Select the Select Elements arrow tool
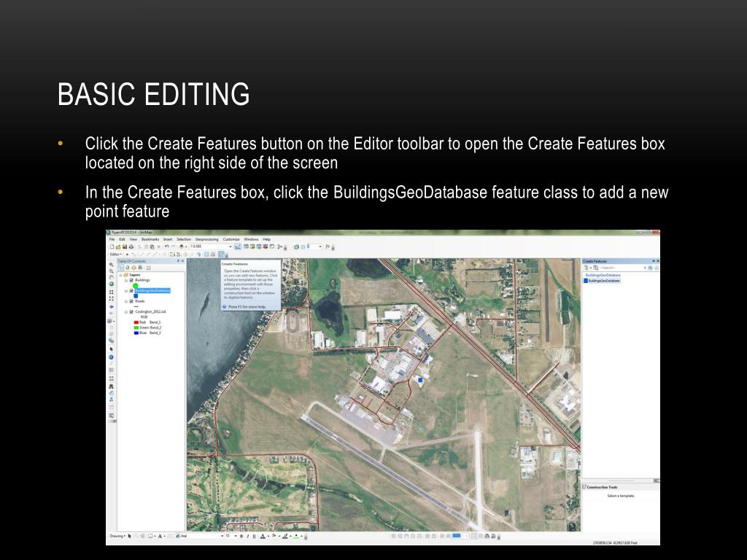The height and width of the screenshot is (560, 747). [x=111, y=349]
